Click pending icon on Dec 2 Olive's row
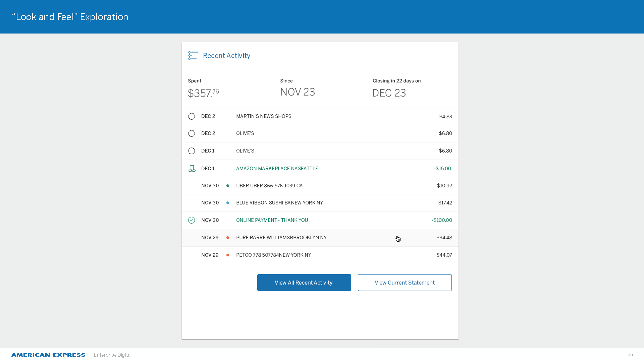644x362 pixels. pos(192,133)
